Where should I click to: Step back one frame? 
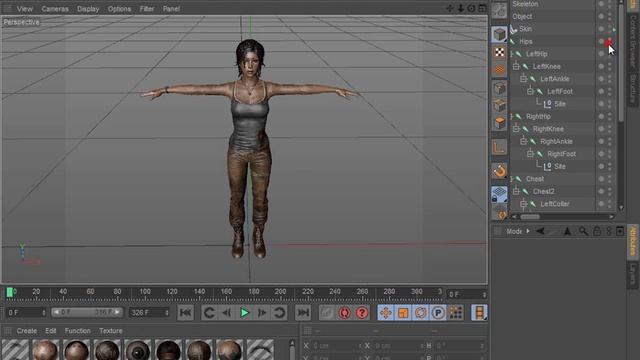[227, 313]
